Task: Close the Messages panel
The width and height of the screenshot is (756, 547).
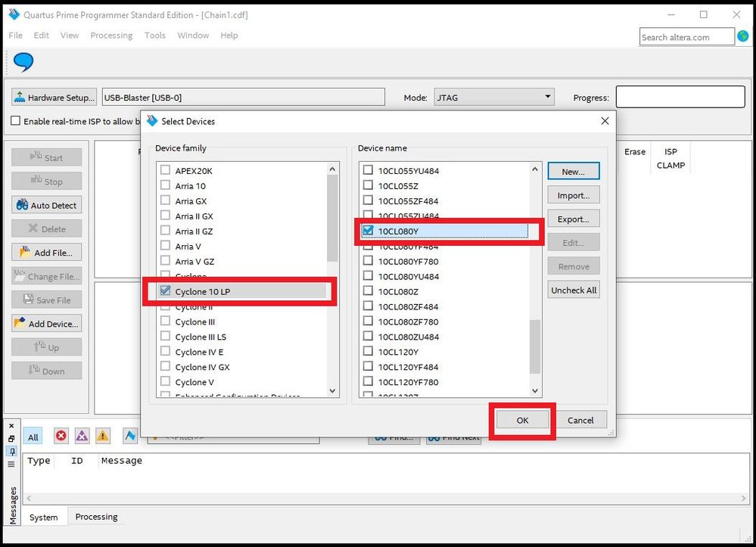Action: (11, 426)
